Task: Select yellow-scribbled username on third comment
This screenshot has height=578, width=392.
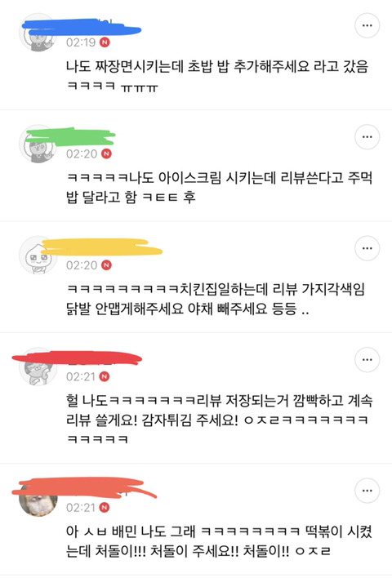Action: [x=102, y=247]
